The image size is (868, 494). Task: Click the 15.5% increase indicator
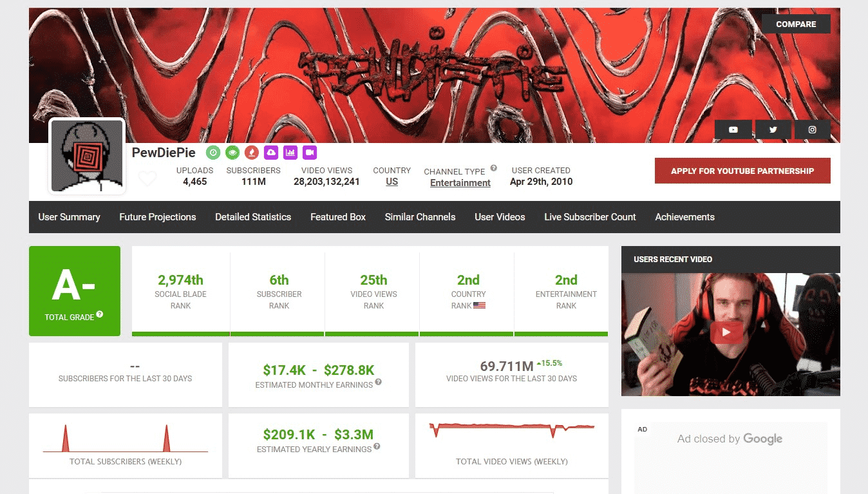(549, 363)
